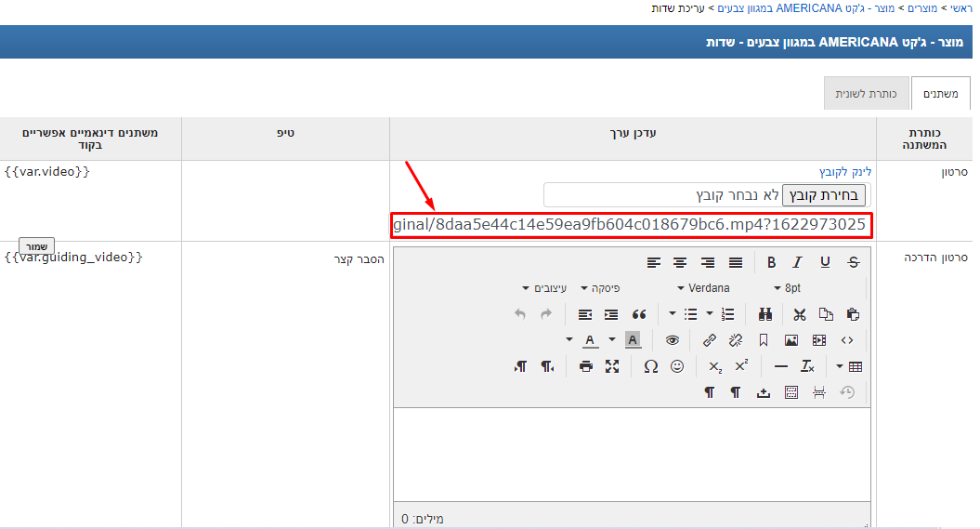This screenshot has height=529, width=980.
Task: Insert a blockquote with the quotes icon
Action: 639,314
